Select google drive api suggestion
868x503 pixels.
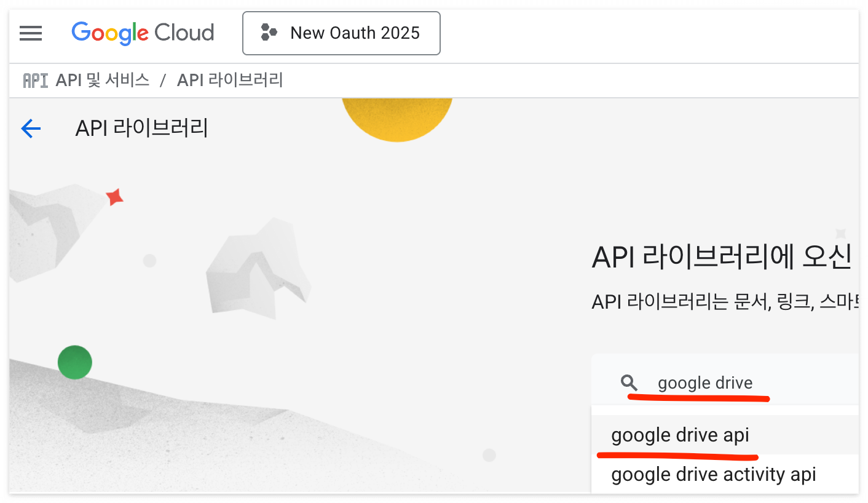[725, 435]
